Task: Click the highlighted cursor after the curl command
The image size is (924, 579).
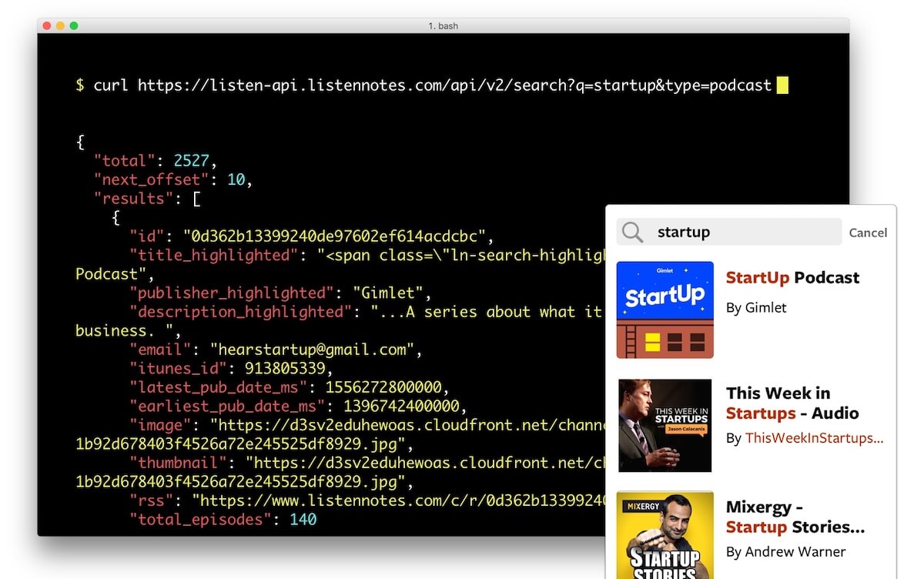Action: 782,85
